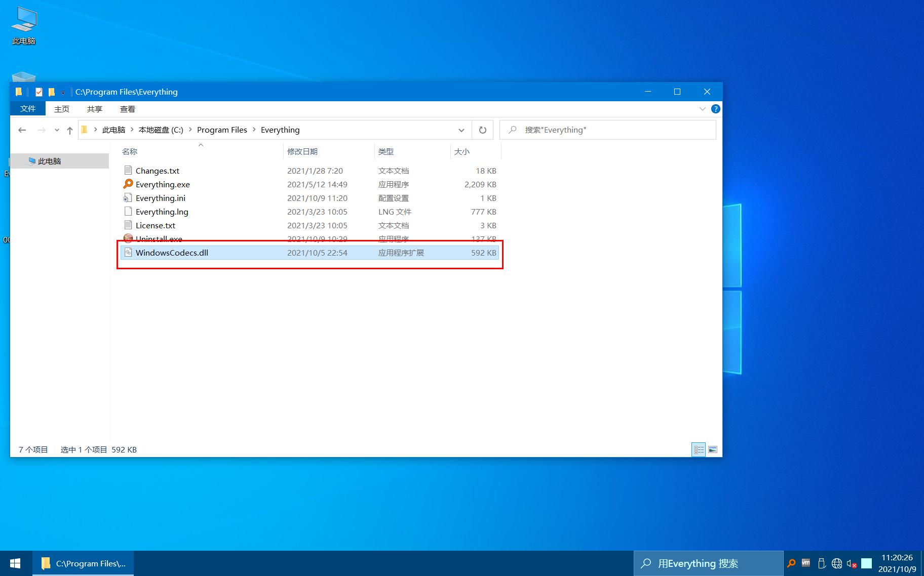The width and height of the screenshot is (924, 576).
Task: Switch to the 共享 ribbon tab
Action: [95, 109]
